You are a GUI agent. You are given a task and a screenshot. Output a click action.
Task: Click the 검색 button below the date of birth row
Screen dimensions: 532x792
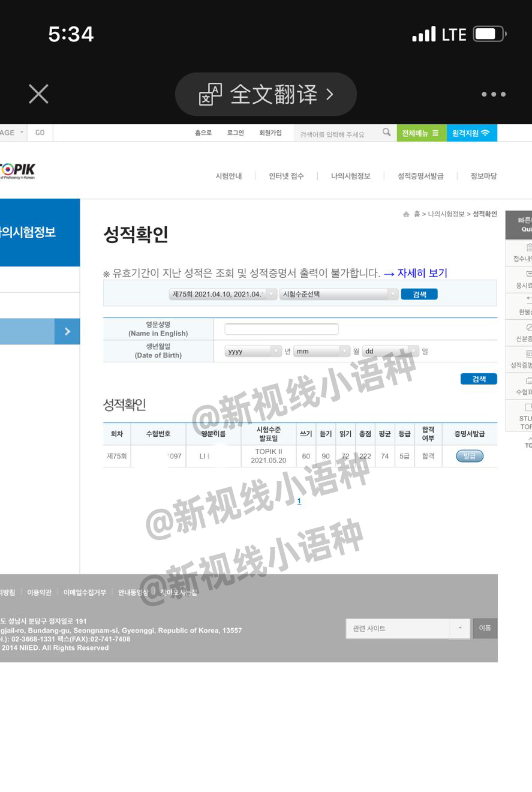click(479, 379)
